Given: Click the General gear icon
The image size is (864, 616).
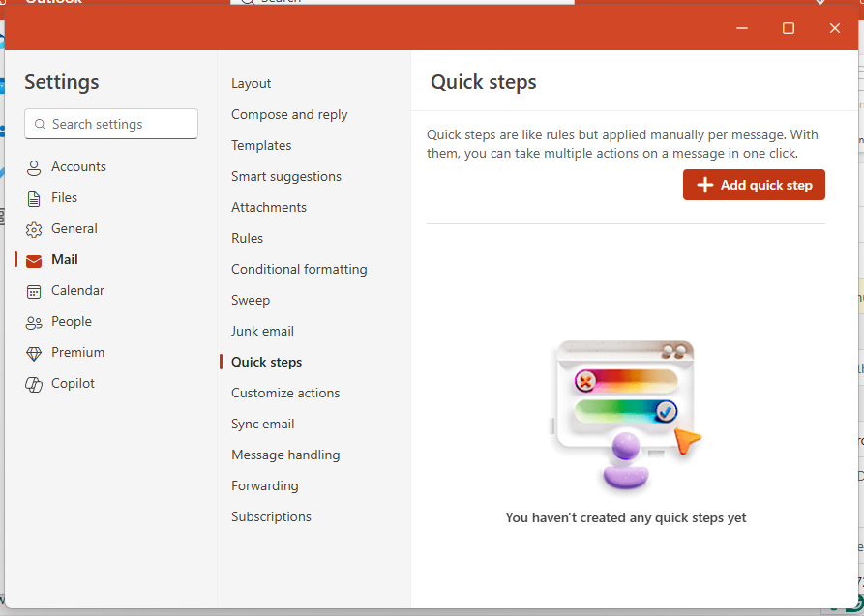Looking at the screenshot, I should pos(34,229).
